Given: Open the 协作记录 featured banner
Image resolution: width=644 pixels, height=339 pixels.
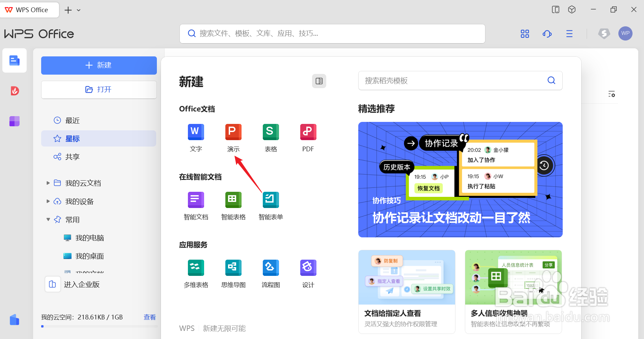Looking at the screenshot, I should pyautogui.click(x=460, y=179).
